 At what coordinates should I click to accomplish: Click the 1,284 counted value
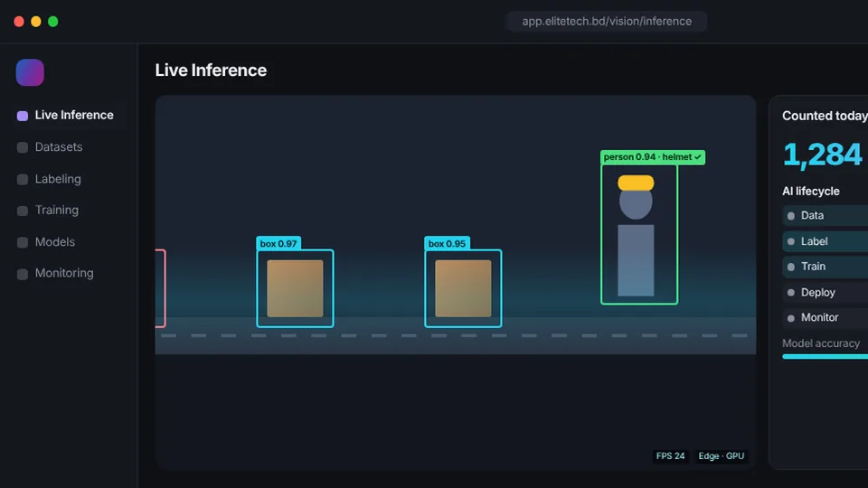[823, 155]
